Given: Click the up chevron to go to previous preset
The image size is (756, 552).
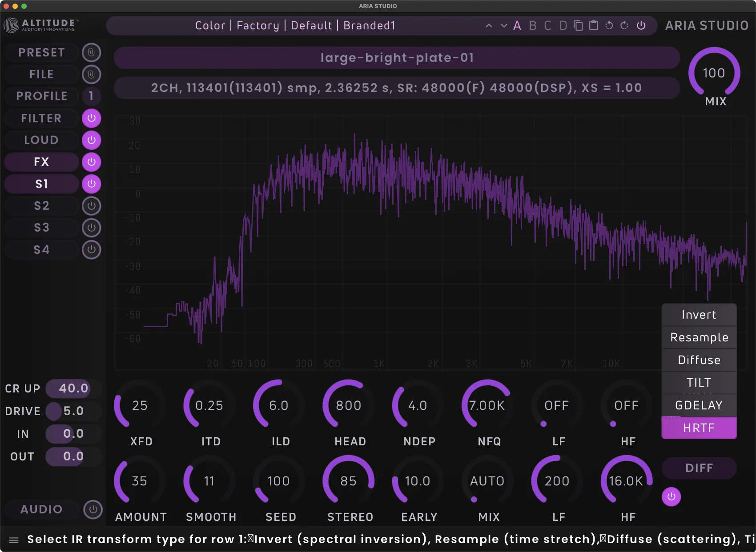Looking at the screenshot, I should (489, 25).
